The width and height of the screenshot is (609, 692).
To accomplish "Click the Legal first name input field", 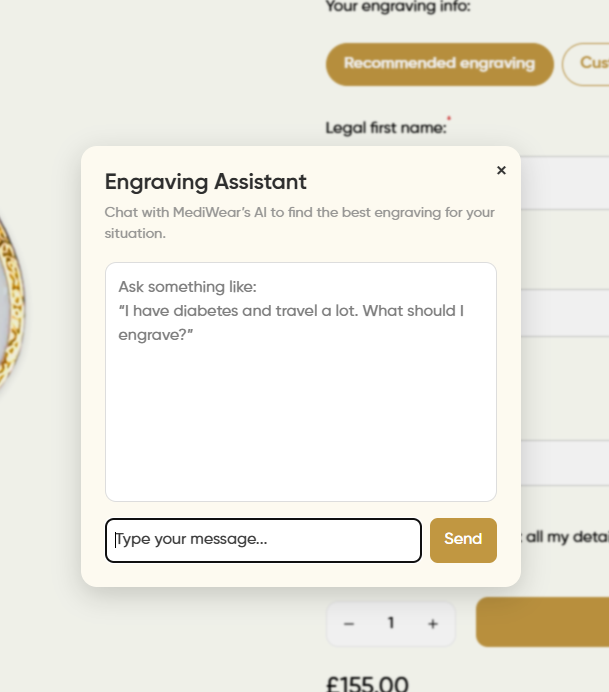I will (565, 182).
